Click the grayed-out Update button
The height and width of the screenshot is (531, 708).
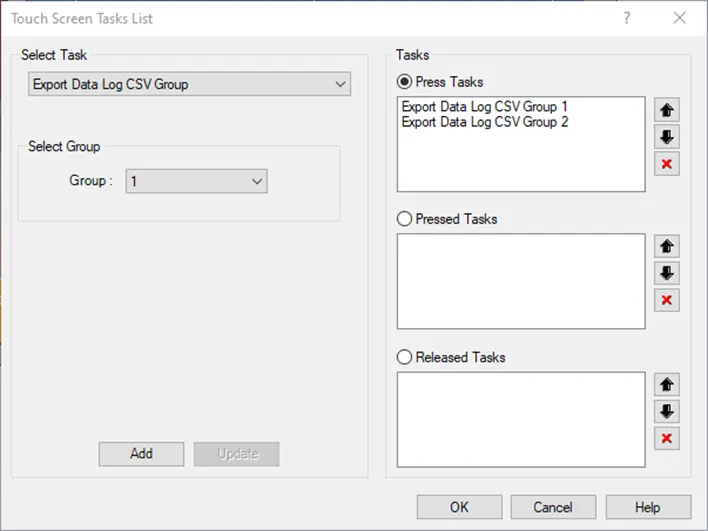tap(237, 454)
